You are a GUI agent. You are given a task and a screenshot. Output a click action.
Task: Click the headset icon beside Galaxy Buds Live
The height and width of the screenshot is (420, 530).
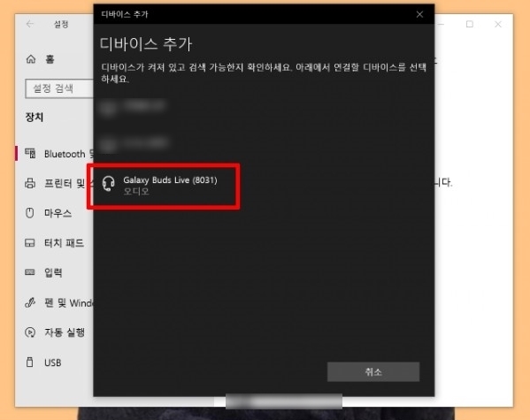pos(109,184)
